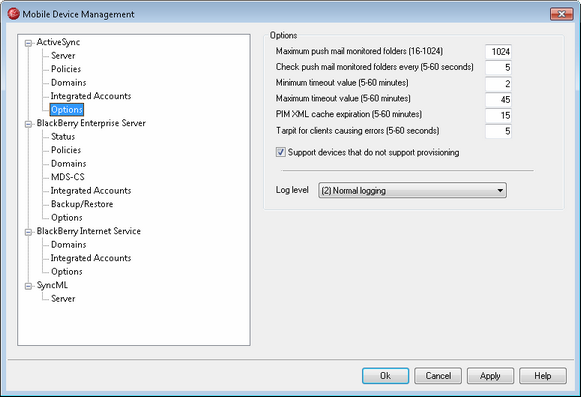This screenshot has width=581, height=397.
Task: Open Backup/Restore settings
Action: 82,204
